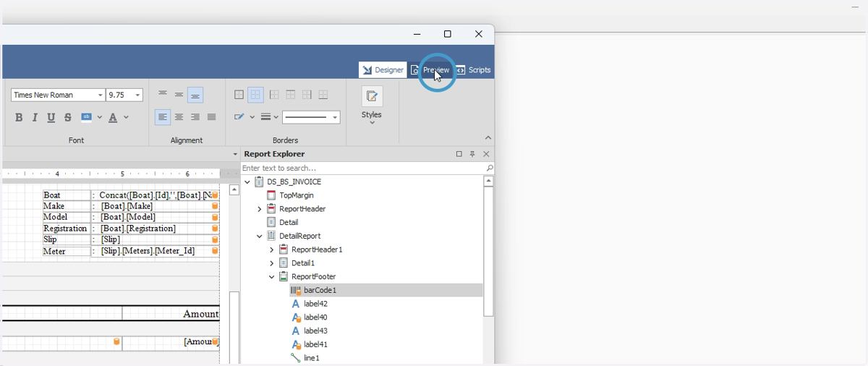Toggle strikethrough formatting
This screenshot has height=366, width=868.
pos(67,117)
